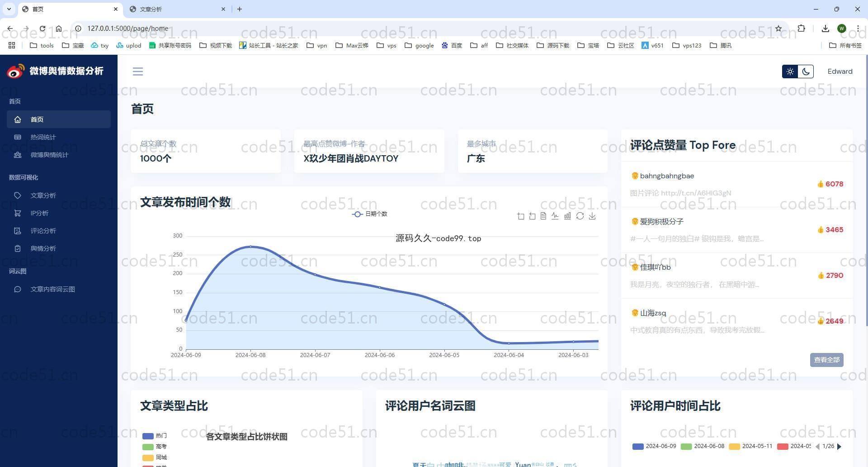Image resolution: width=868 pixels, height=467 pixels.
Task: Toggle the 2024-06-09 legend item
Action: point(654,446)
